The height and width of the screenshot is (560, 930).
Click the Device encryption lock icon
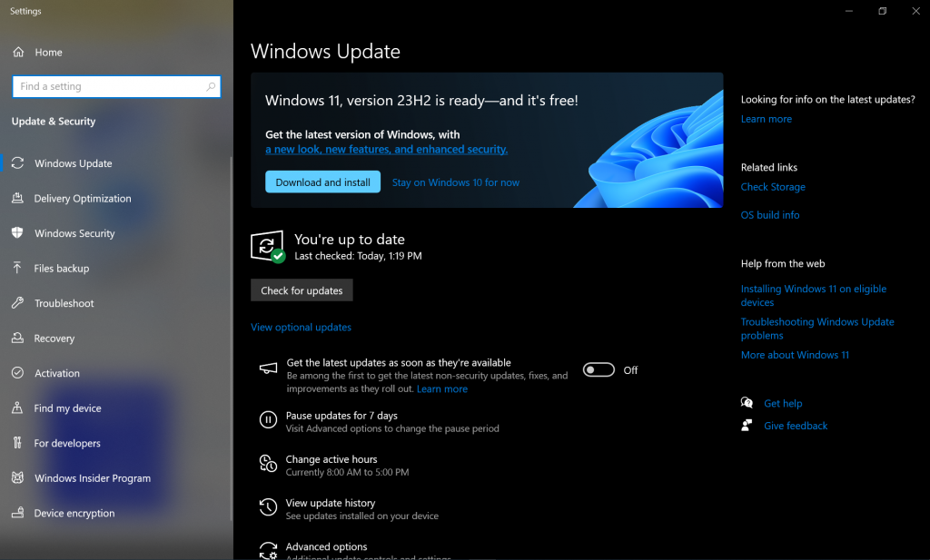[x=18, y=513]
